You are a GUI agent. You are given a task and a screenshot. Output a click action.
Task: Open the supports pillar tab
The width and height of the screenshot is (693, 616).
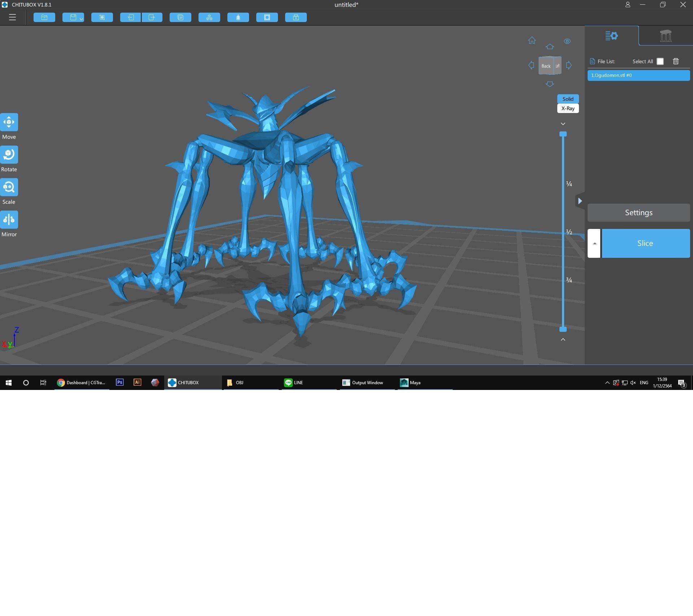(666, 36)
